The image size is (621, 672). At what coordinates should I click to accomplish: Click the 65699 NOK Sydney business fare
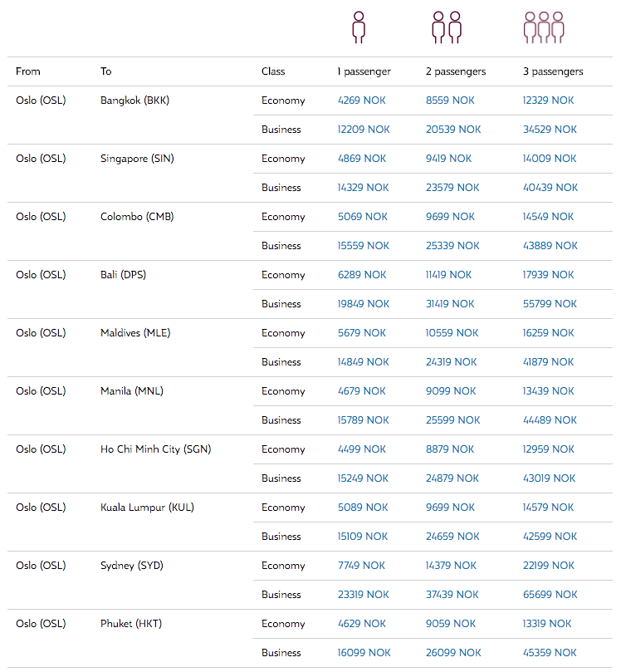550,595
